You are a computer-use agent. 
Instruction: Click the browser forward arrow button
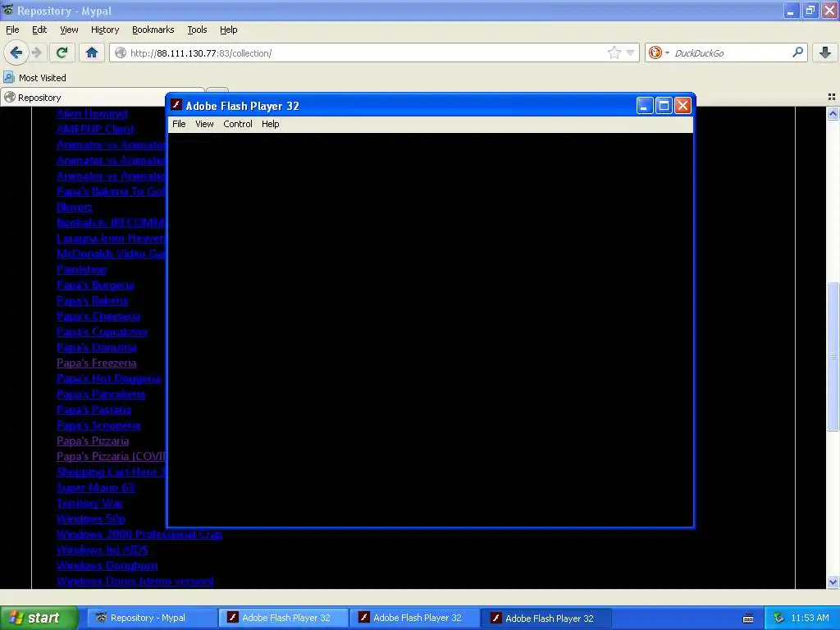tap(37, 52)
